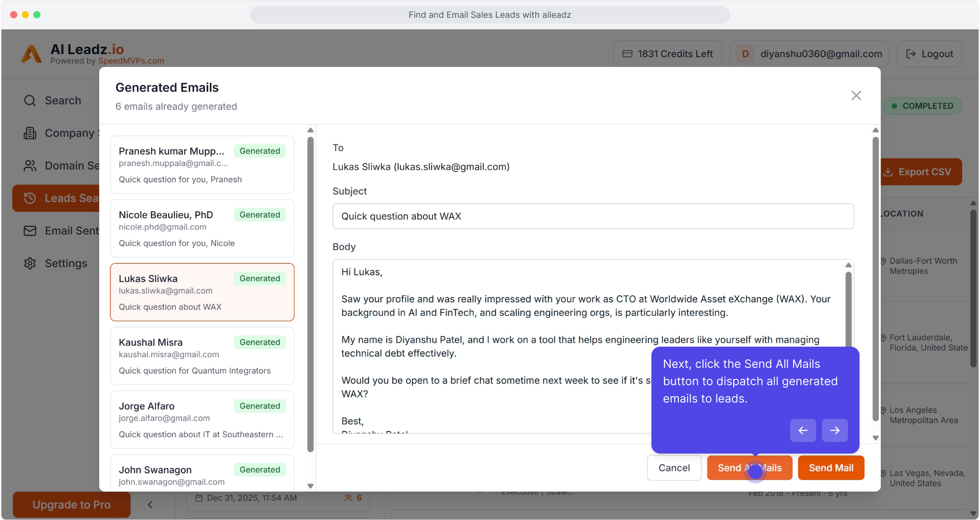Viewport: 980px width, 520px height.
Task: Collapse the sidebar with chevron arrow
Action: (x=150, y=505)
